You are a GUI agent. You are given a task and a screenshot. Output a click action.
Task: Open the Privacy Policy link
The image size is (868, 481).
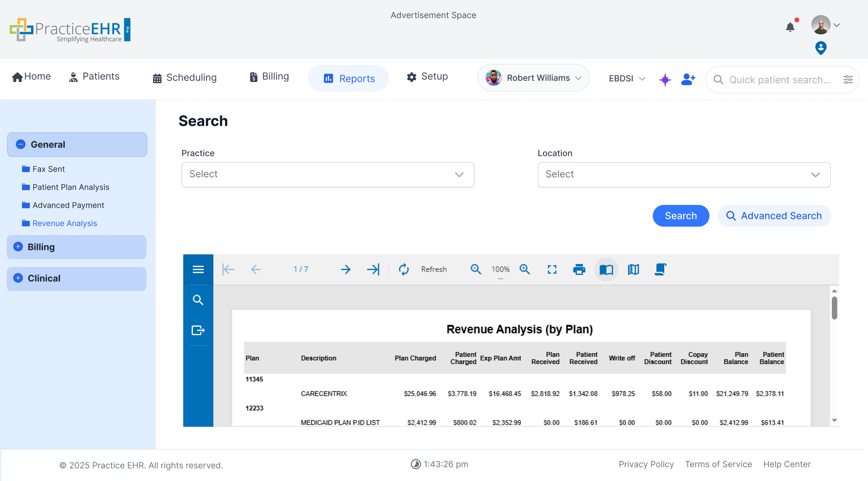[x=646, y=464]
